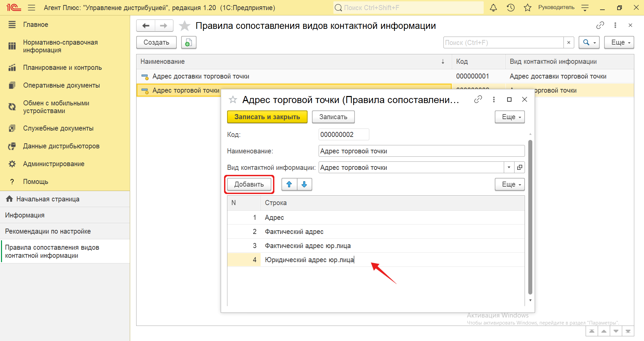Image resolution: width=644 pixels, height=341 pixels.
Task: Sort by Наименование column header
Action: click(x=294, y=61)
